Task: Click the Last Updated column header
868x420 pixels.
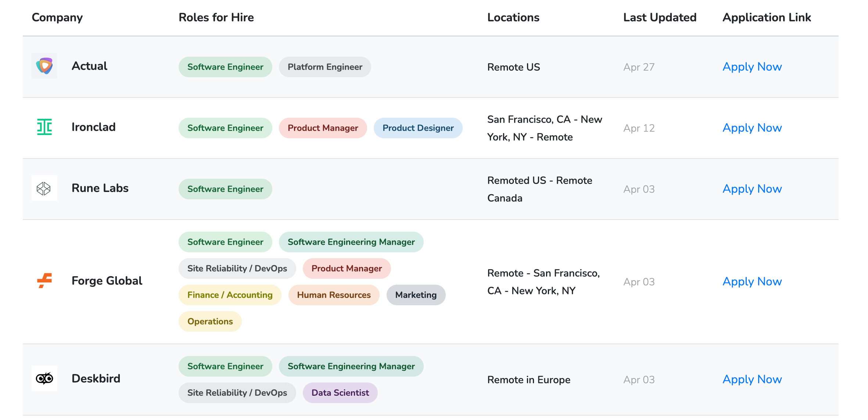Action: 660,17
